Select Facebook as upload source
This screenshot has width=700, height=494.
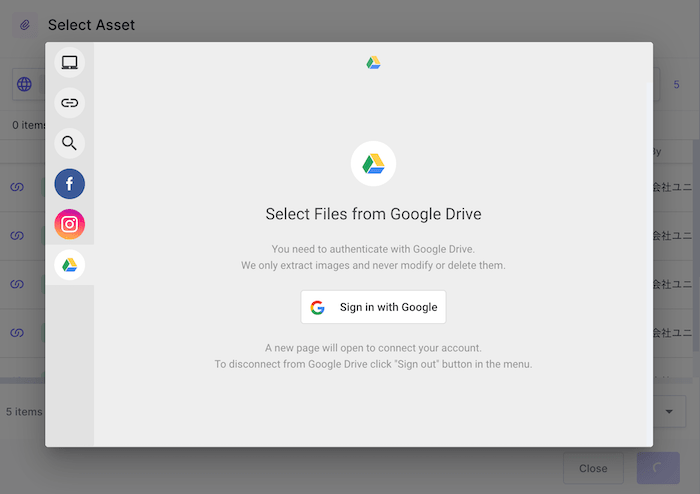tap(70, 184)
